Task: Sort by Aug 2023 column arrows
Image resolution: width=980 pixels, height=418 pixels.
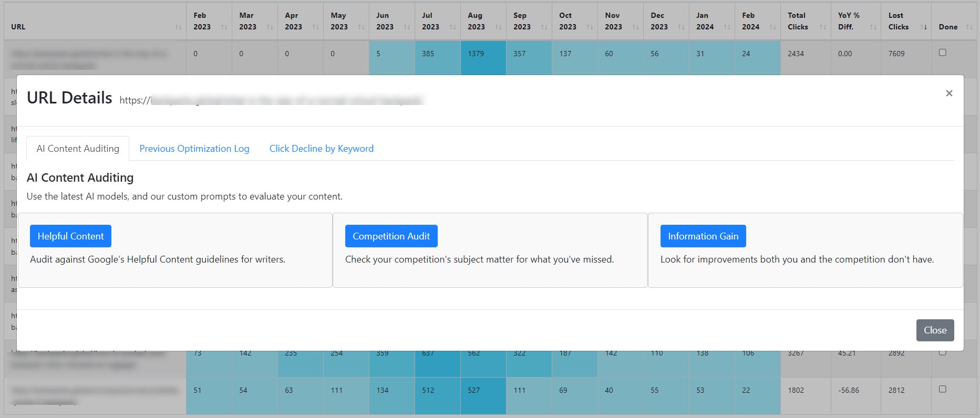Action: [499, 27]
